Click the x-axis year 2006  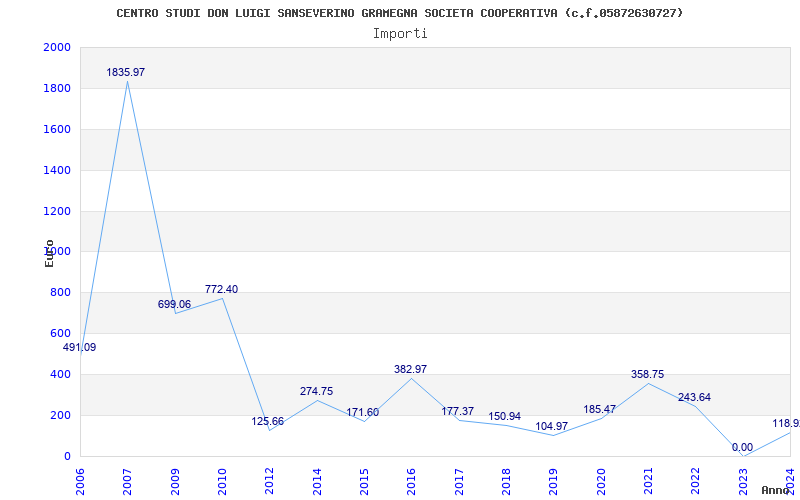tap(80, 481)
